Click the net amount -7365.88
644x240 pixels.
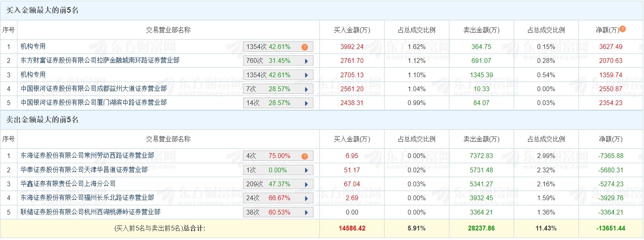click(611, 156)
